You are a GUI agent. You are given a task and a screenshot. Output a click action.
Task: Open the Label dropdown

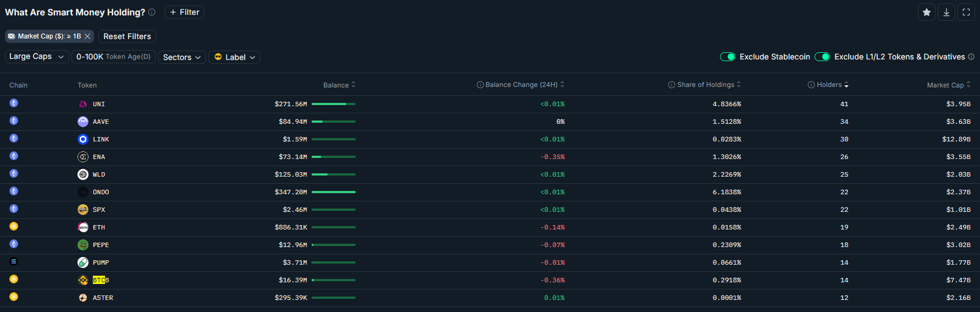click(234, 57)
